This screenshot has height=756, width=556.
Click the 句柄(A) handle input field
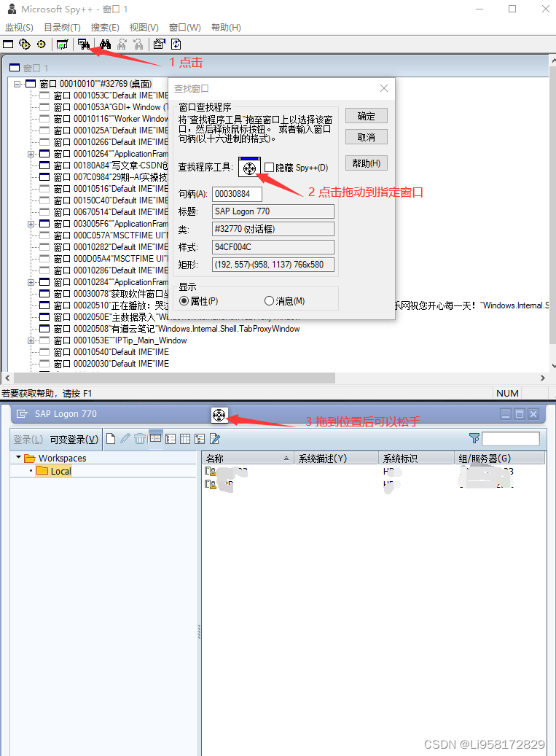tap(237, 194)
